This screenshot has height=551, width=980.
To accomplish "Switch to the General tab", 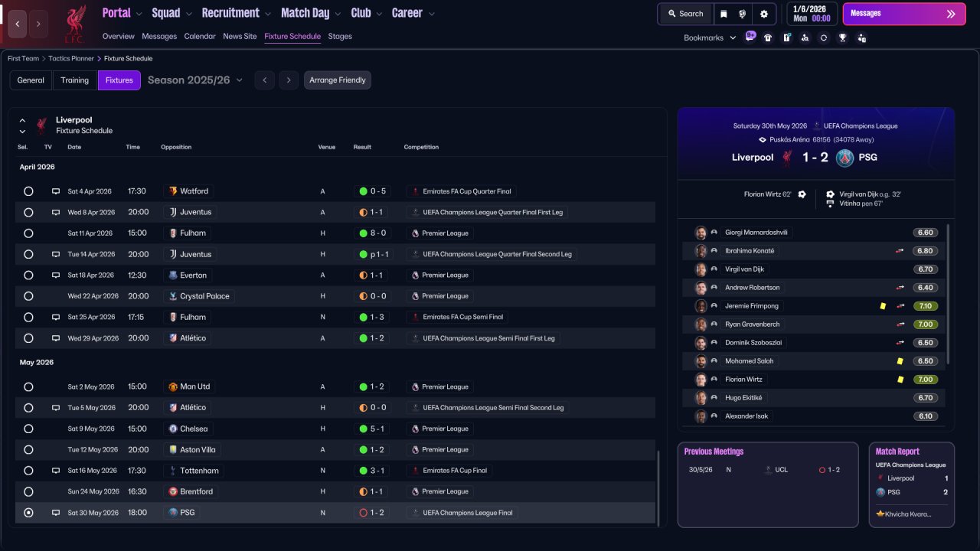I will [x=31, y=80].
